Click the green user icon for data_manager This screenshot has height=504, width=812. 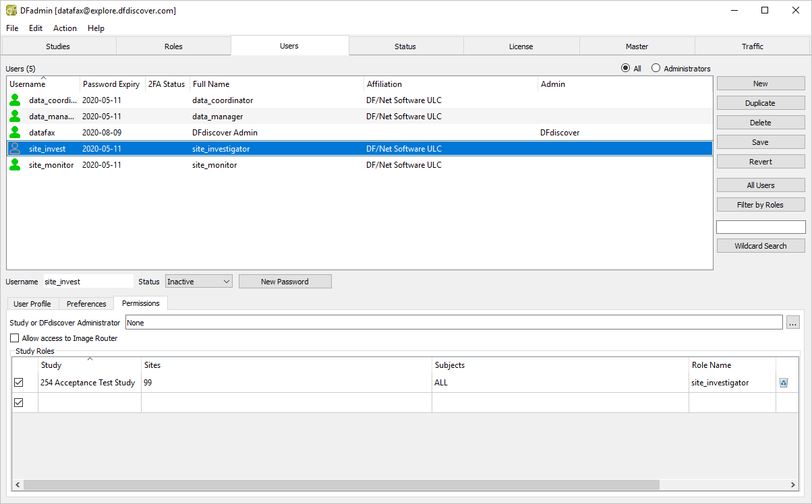point(15,117)
